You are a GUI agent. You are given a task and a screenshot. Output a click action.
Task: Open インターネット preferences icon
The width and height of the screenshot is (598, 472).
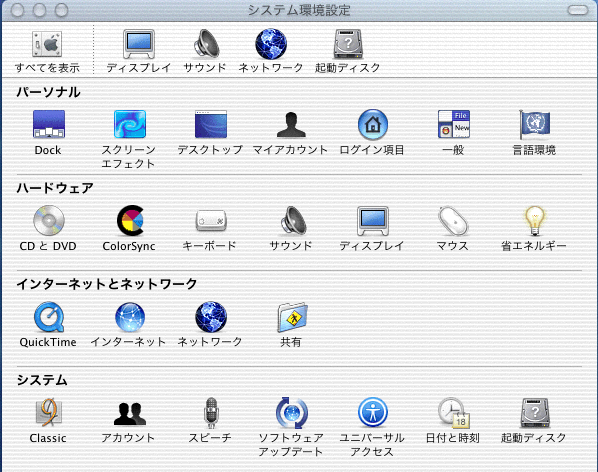(130, 317)
